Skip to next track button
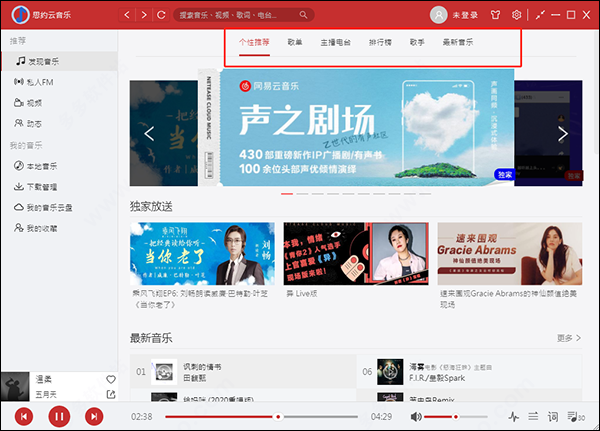The image size is (600, 431). click(x=94, y=416)
